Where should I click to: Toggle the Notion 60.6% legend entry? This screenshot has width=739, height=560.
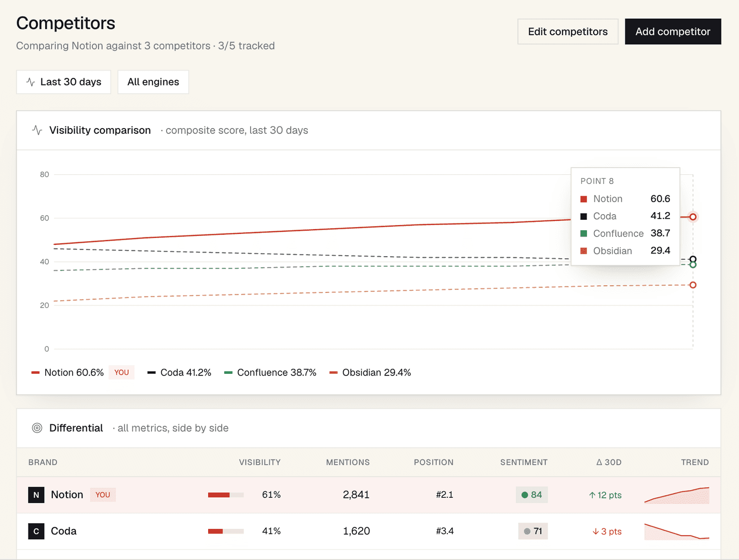67,372
